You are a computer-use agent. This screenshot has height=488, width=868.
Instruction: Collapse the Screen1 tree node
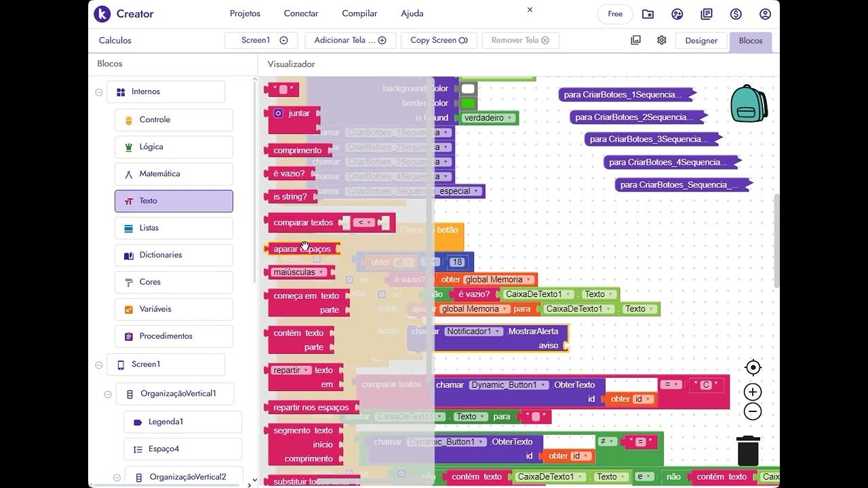click(99, 365)
